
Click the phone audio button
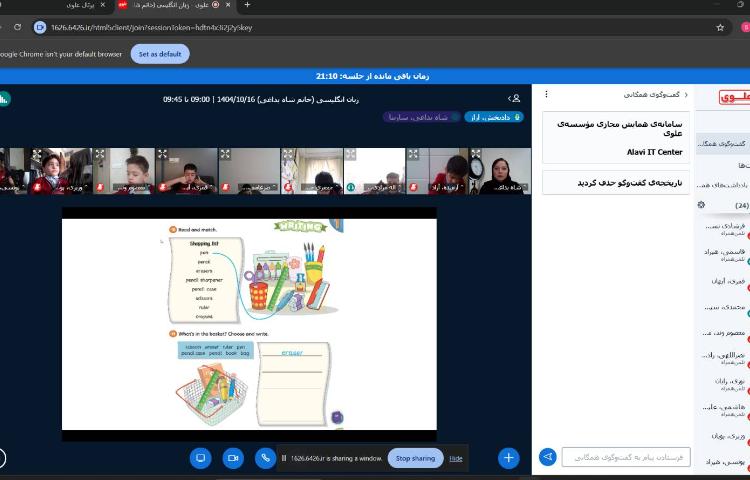click(x=265, y=457)
